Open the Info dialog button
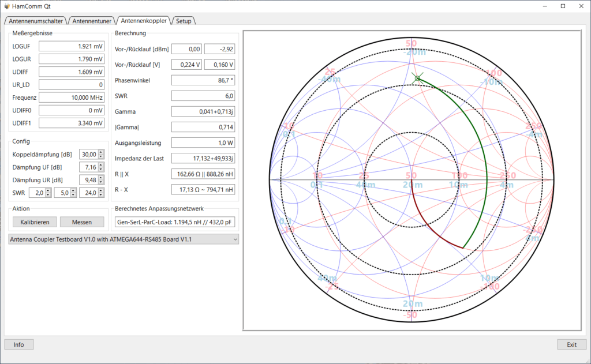Image resolution: width=591 pixels, height=364 pixels. tap(19, 344)
